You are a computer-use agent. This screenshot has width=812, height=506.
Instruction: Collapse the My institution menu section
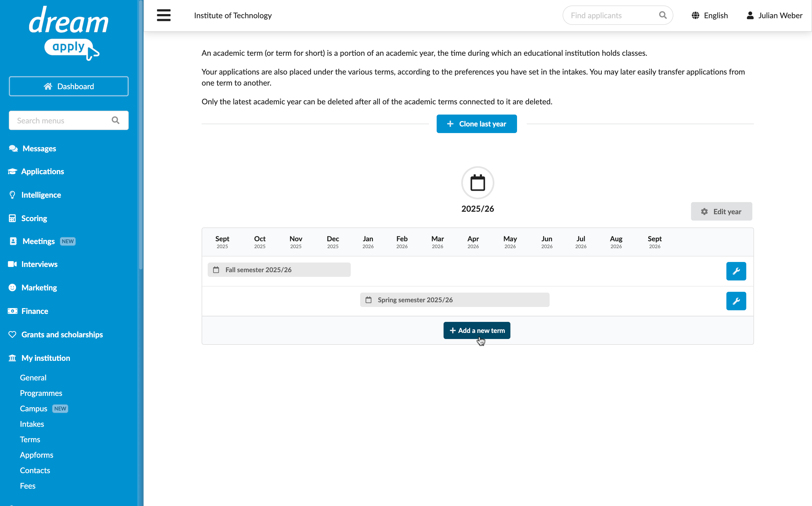pyautogui.click(x=46, y=358)
